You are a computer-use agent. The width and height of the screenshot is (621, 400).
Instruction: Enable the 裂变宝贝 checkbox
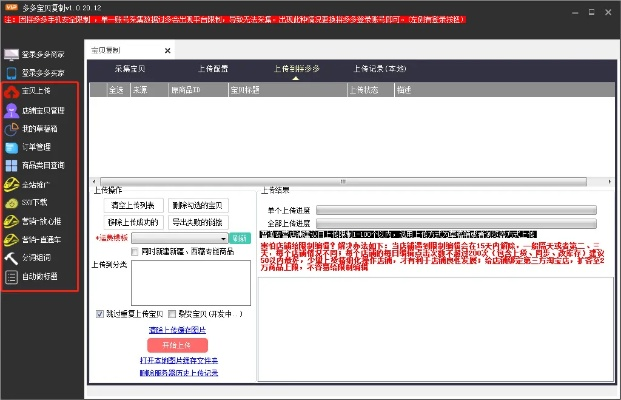tap(172, 313)
